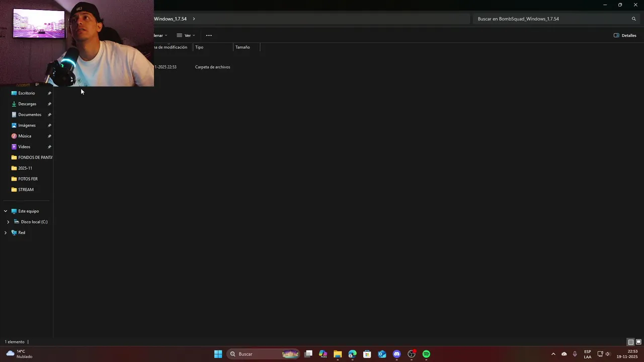Image resolution: width=644 pixels, height=362 pixels.
Task: Click the pin icon beside Documentos
Action: pyautogui.click(x=49, y=115)
